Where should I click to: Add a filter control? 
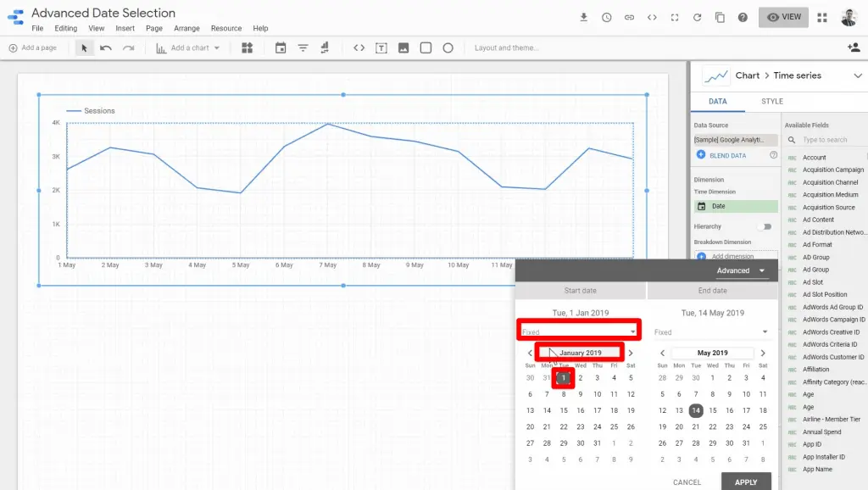[x=303, y=48]
